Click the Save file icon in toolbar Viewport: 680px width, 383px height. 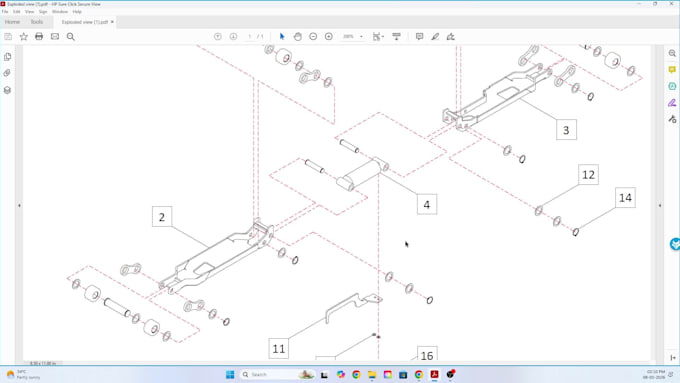tap(8, 37)
